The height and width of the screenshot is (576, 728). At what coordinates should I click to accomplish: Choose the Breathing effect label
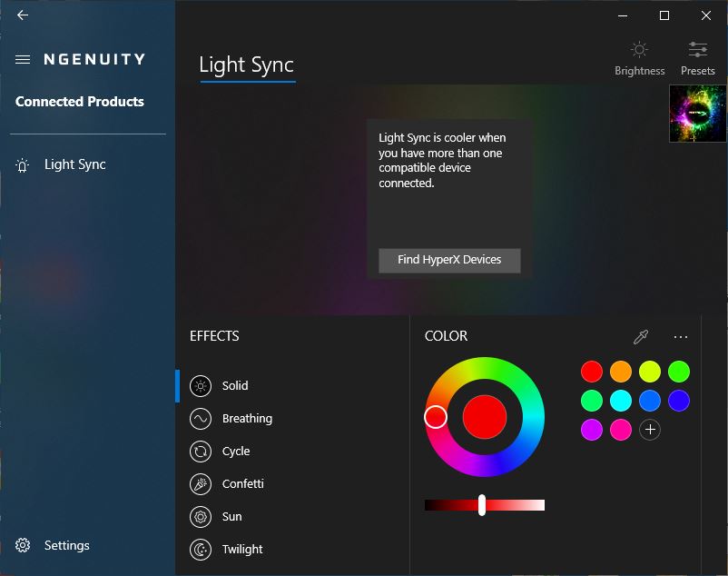tap(247, 419)
